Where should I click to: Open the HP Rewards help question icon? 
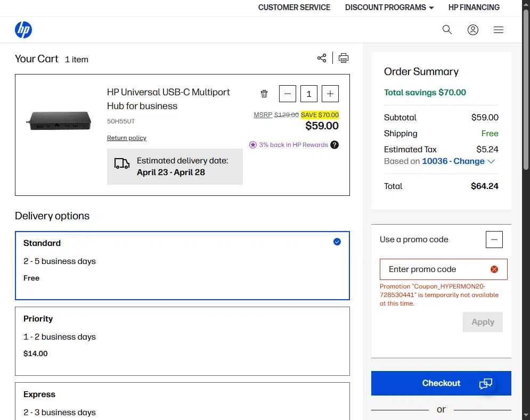pos(335,145)
